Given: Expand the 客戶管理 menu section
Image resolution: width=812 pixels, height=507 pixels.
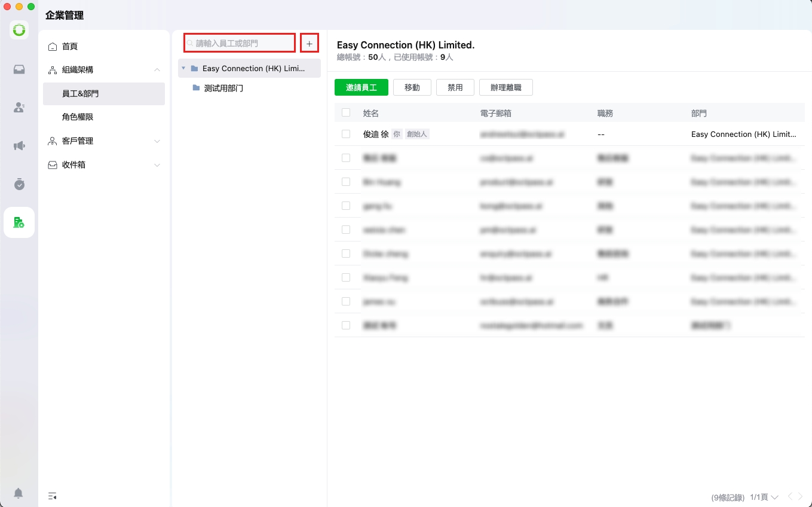Looking at the screenshot, I should point(157,141).
